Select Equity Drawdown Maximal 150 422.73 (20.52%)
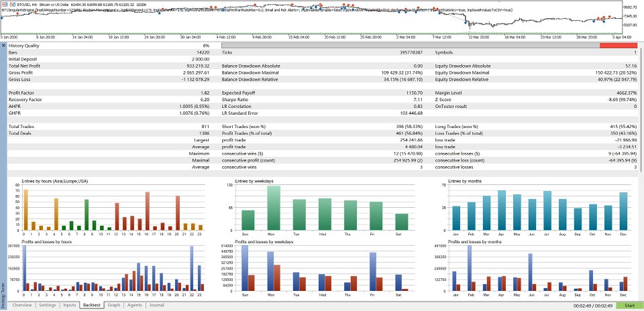This screenshot has height=311, width=644. pyautogui.click(x=615, y=72)
